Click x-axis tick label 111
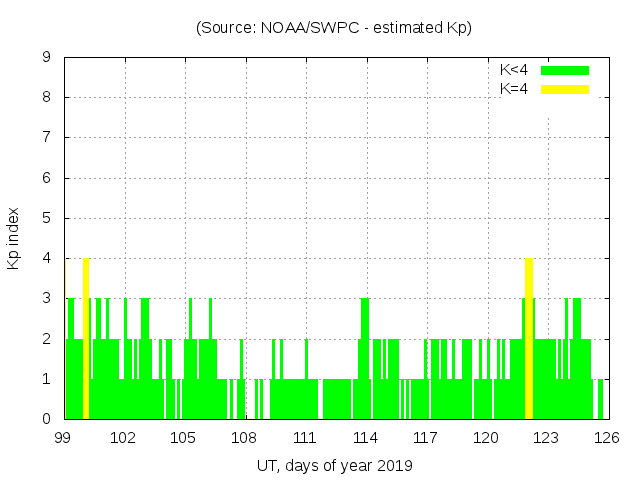The image size is (640, 480). coord(305,438)
